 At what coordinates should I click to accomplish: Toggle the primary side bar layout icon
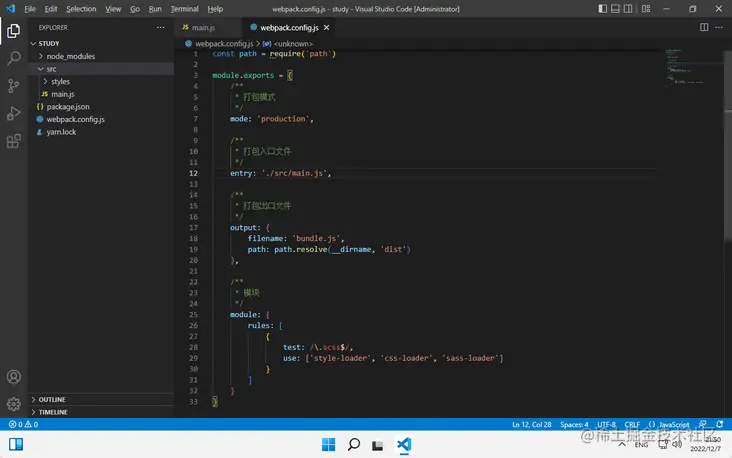[x=603, y=9]
